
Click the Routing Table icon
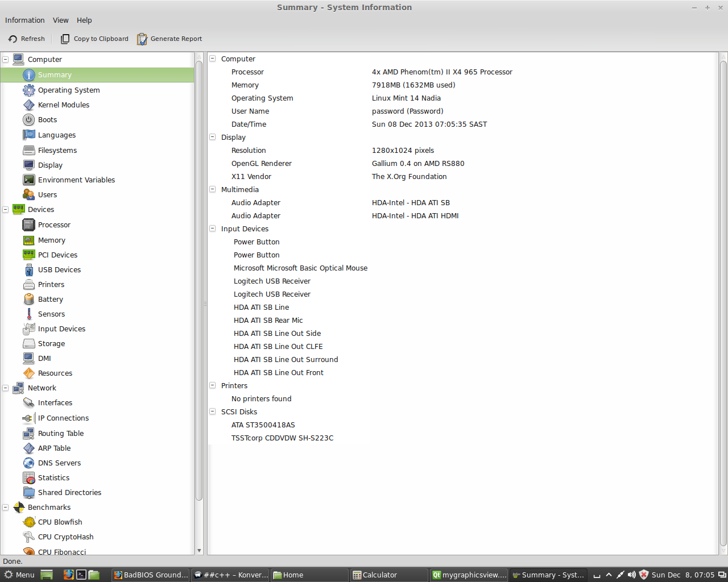pos(29,433)
